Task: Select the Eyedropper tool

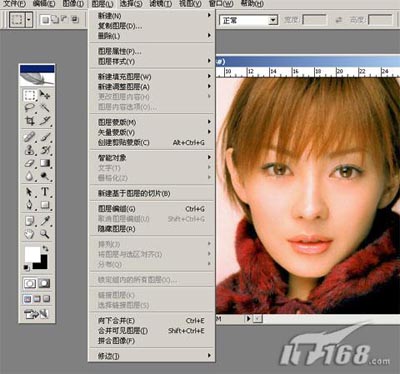Action: point(45,221)
